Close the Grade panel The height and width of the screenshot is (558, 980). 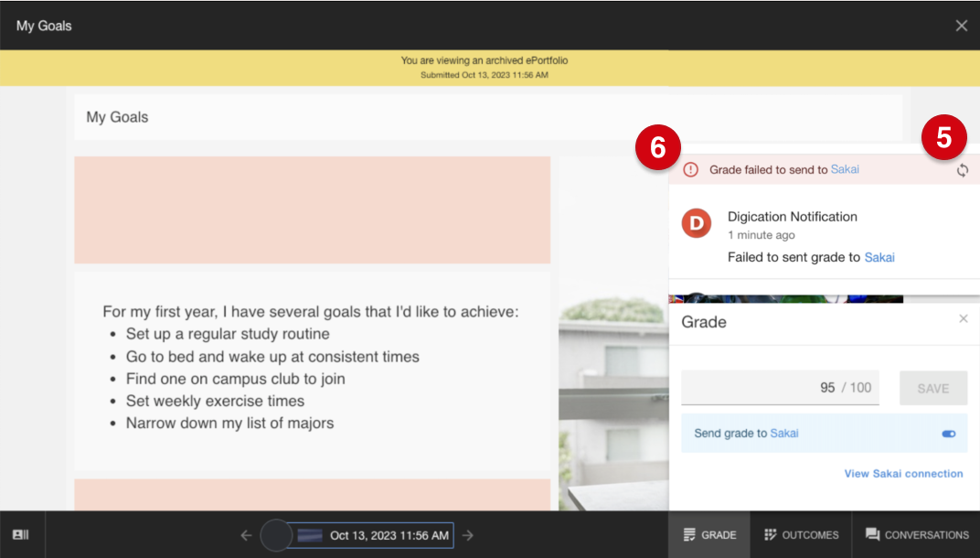[964, 318]
